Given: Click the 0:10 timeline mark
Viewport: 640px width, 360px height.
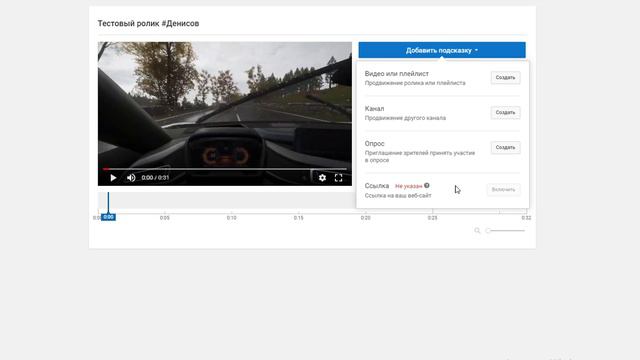Looking at the screenshot, I should (231, 218).
